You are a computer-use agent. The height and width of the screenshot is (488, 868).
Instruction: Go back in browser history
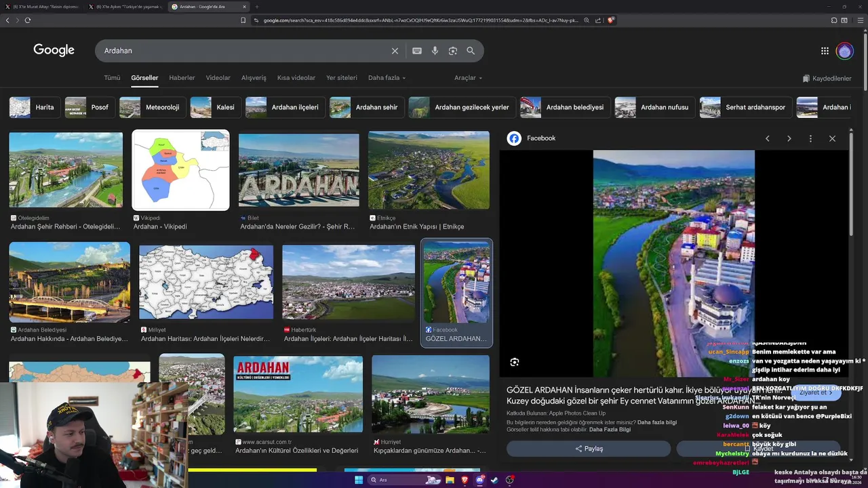pos(7,20)
